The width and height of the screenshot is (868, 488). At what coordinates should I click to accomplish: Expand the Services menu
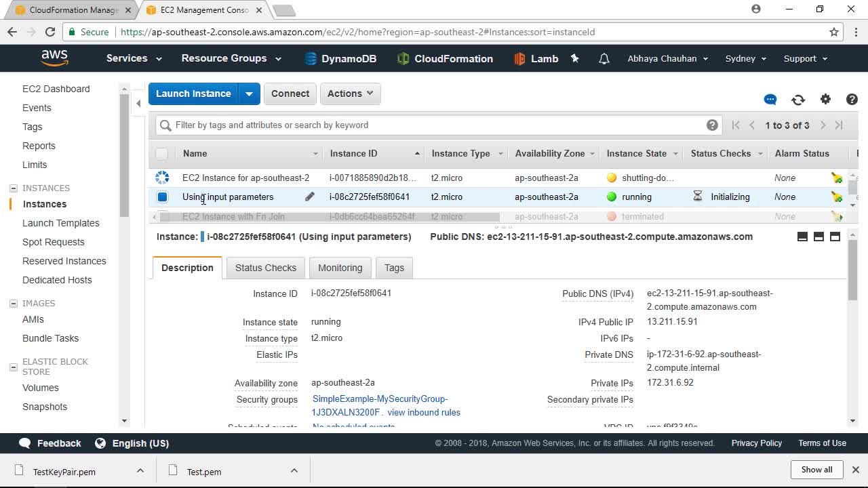[x=134, y=58]
